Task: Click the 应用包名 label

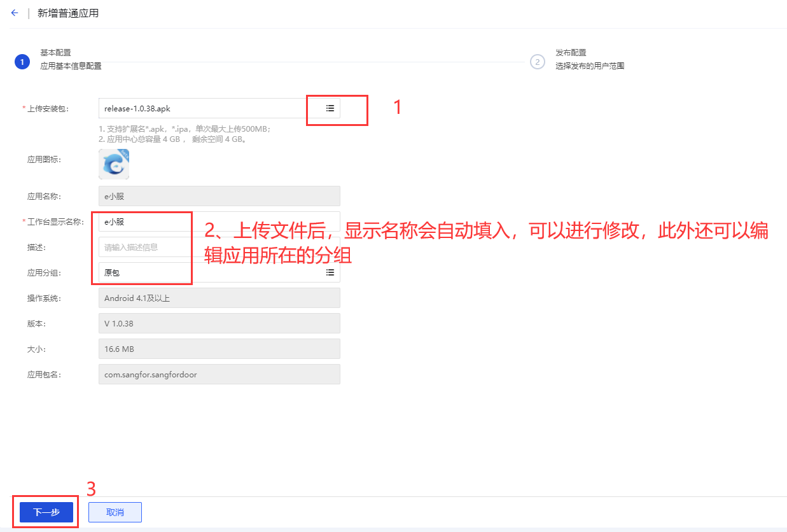Action: pos(44,375)
